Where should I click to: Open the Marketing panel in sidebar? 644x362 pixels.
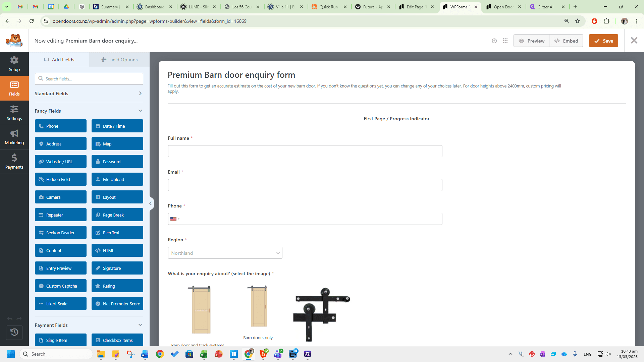pyautogui.click(x=14, y=137)
